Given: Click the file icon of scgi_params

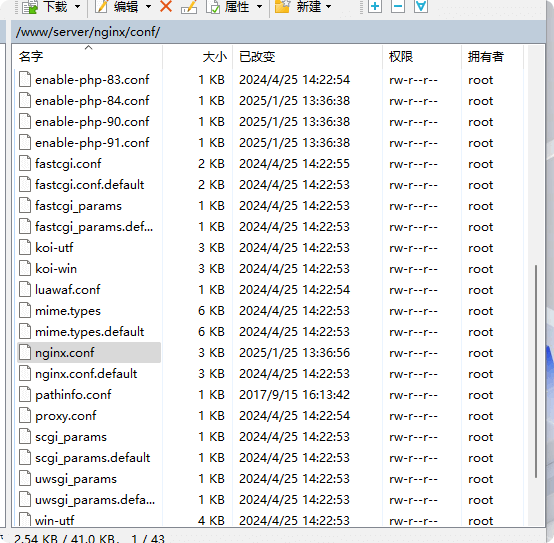Looking at the screenshot, I should point(25,436).
